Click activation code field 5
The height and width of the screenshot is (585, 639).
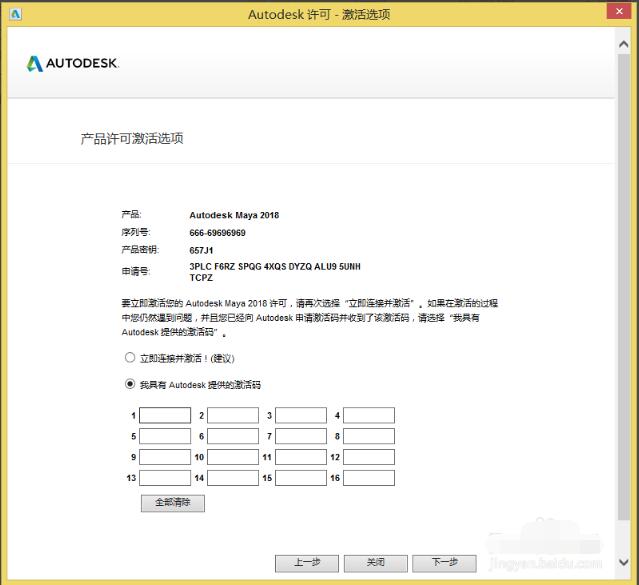165,436
